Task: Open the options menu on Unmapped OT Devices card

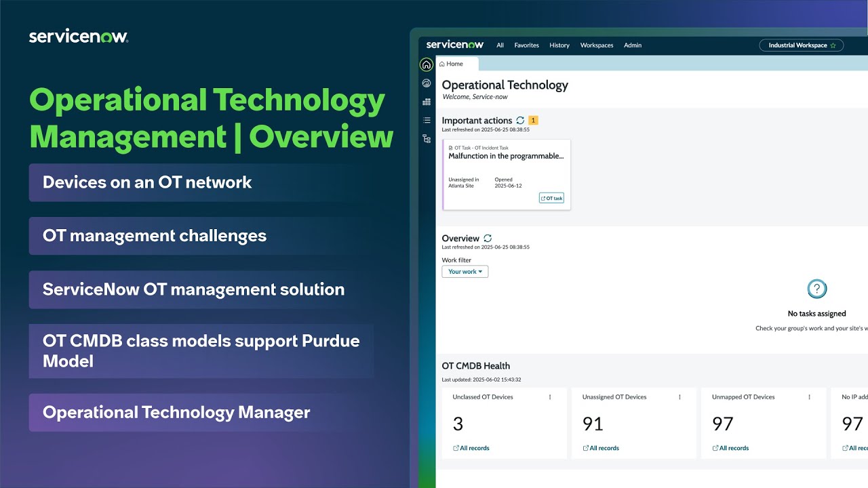Action: [808, 396]
